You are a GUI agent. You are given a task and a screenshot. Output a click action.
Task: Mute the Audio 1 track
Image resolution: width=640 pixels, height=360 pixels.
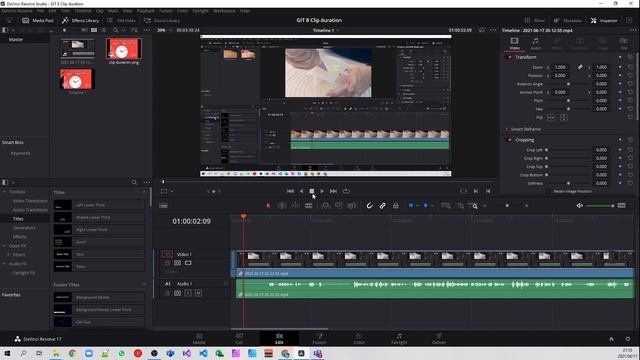198,293
